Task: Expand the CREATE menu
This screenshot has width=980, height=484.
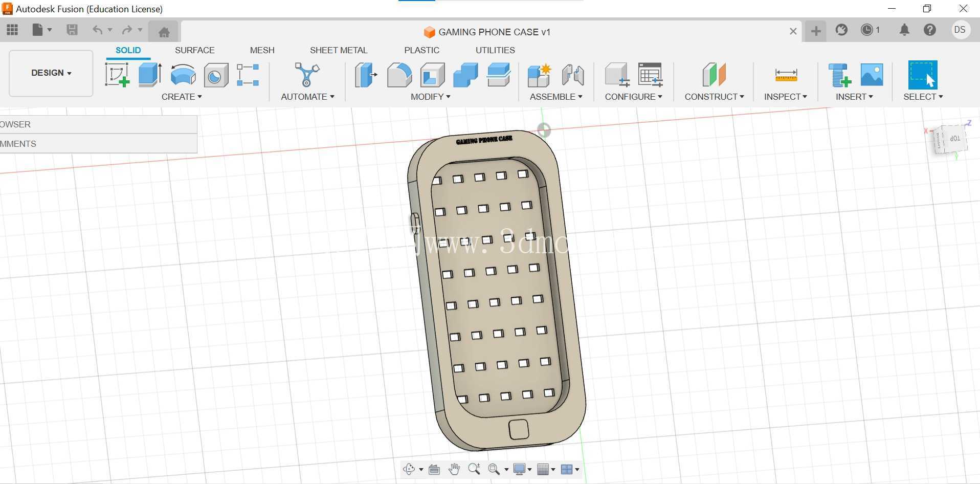Action: click(182, 97)
